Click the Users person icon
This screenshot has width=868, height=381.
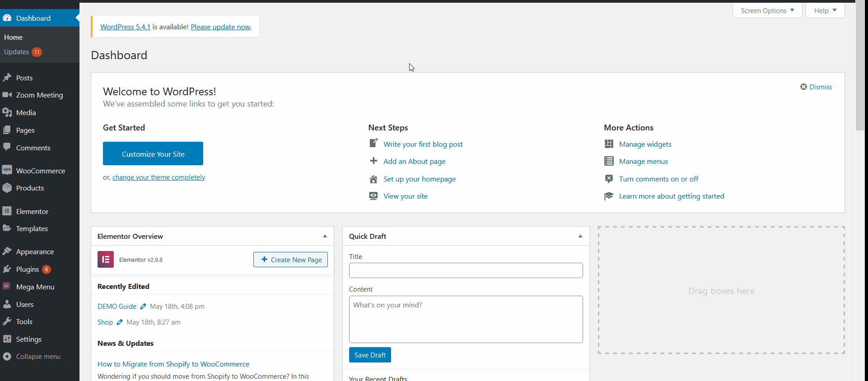(x=7, y=304)
